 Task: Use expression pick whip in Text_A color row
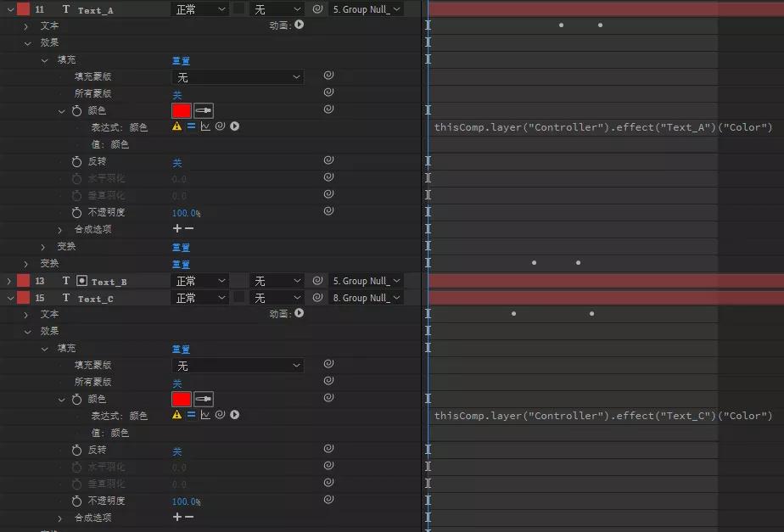tap(220, 126)
